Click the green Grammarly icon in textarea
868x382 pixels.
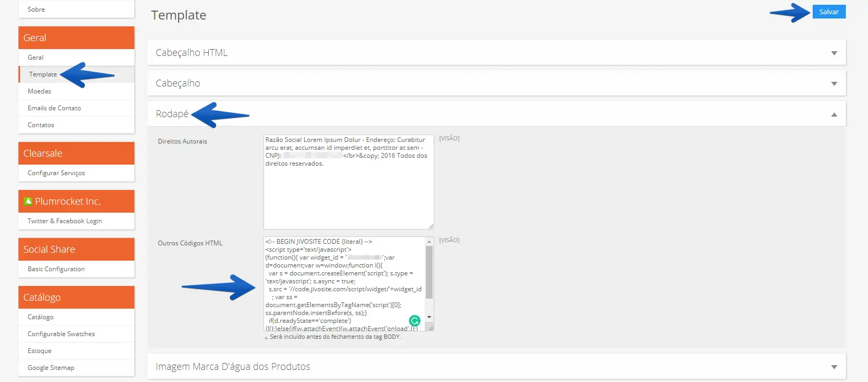coord(415,320)
